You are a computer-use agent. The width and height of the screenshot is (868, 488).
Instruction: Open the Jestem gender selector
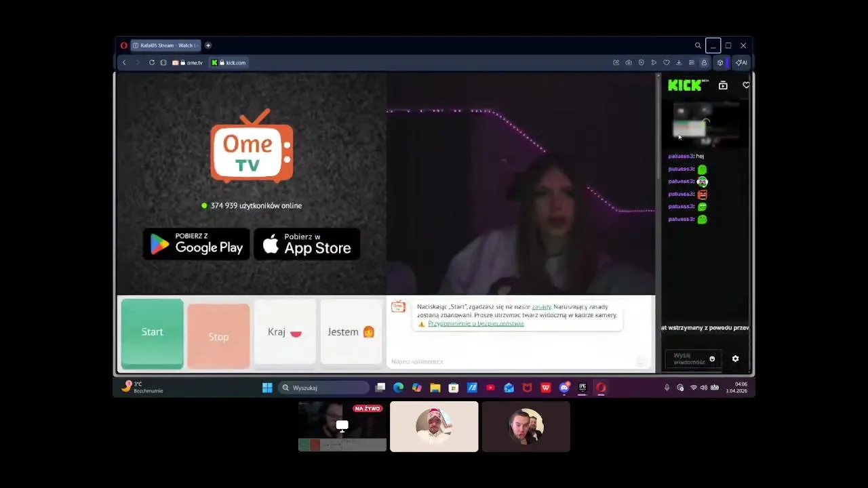point(351,332)
